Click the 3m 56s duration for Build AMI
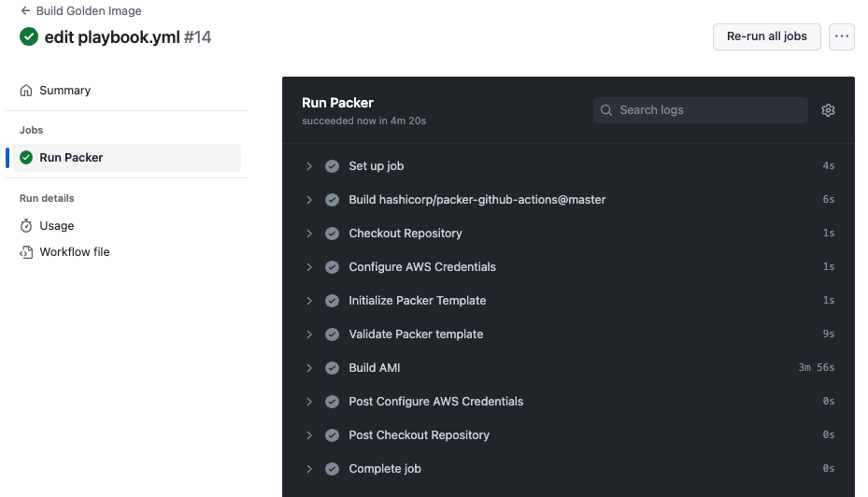This screenshot has height=497, width=868. pyautogui.click(x=817, y=367)
